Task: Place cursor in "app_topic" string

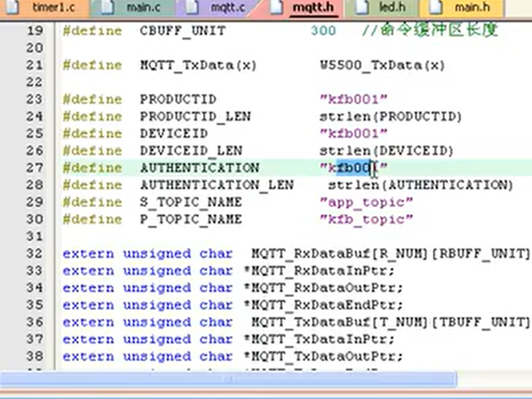Action: coord(366,202)
